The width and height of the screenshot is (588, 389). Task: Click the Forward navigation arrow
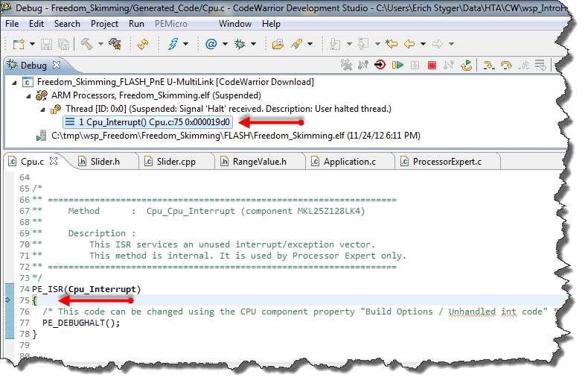pos(438,44)
